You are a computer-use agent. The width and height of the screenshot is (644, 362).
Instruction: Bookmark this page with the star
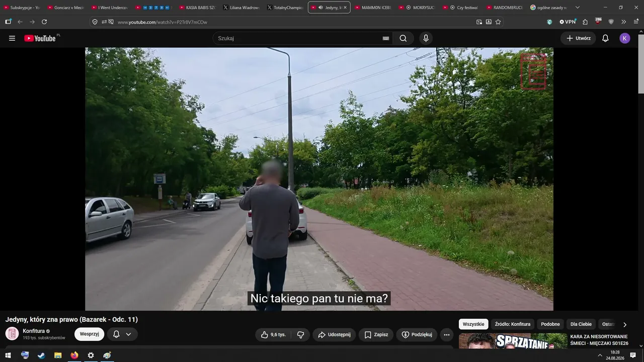498,22
